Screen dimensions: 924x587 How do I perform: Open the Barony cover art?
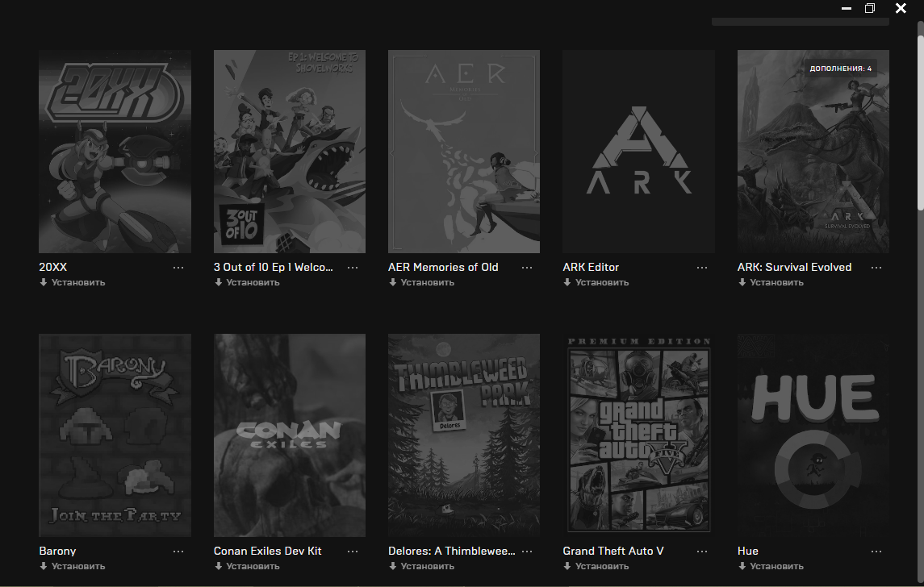point(115,435)
